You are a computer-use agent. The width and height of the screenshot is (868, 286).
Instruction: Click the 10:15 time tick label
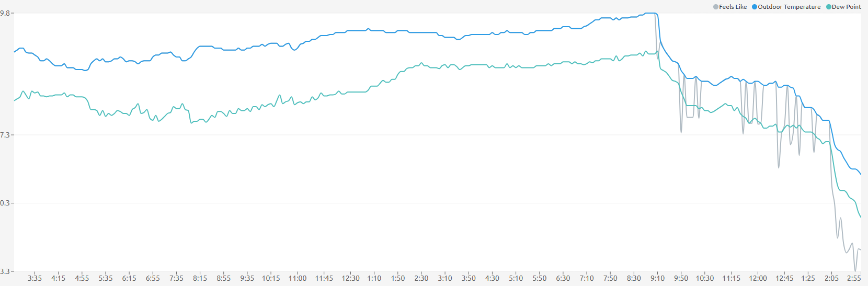tap(271, 278)
